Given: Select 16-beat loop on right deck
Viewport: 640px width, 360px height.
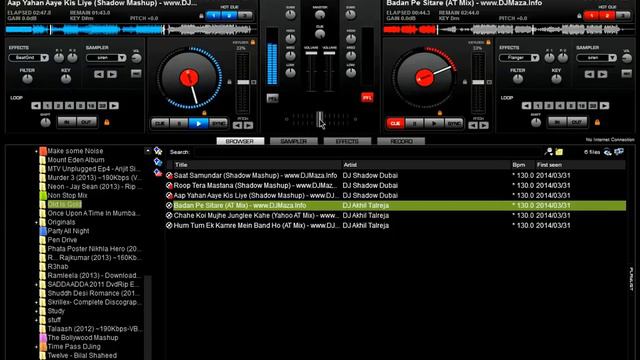Looking at the screenshot, I should pos(582,106).
